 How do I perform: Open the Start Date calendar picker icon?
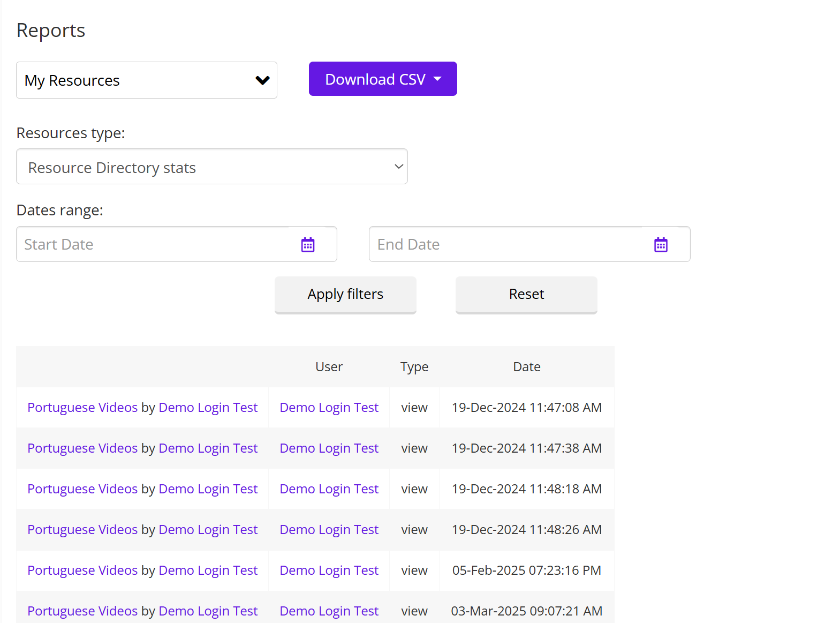[x=308, y=245]
